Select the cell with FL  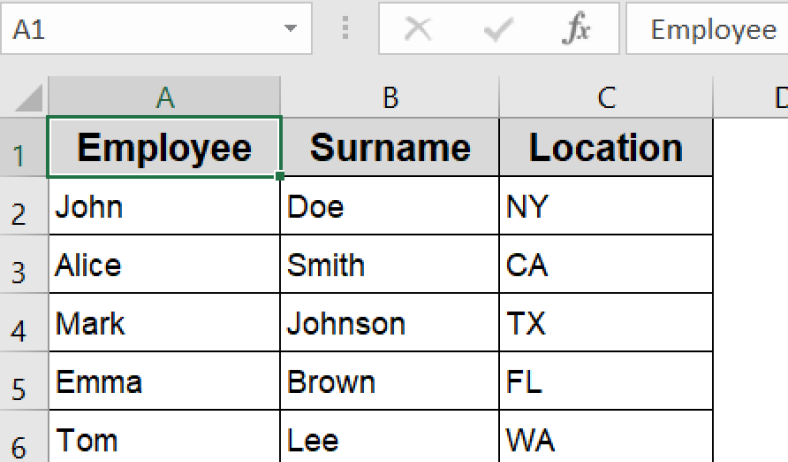pos(606,382)
